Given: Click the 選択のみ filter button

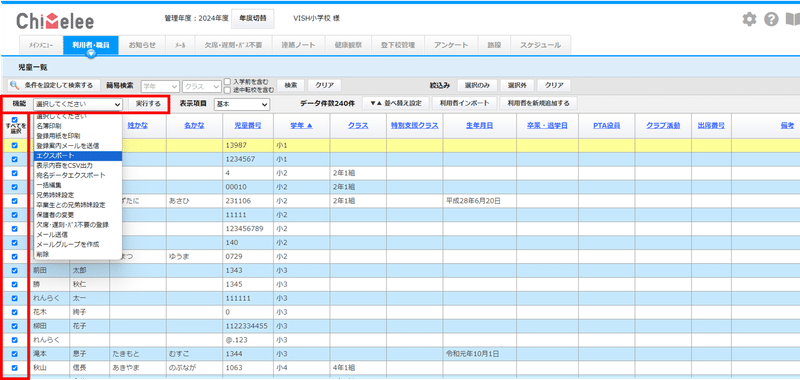Looking at the screenshot, I should pos(478,85).
